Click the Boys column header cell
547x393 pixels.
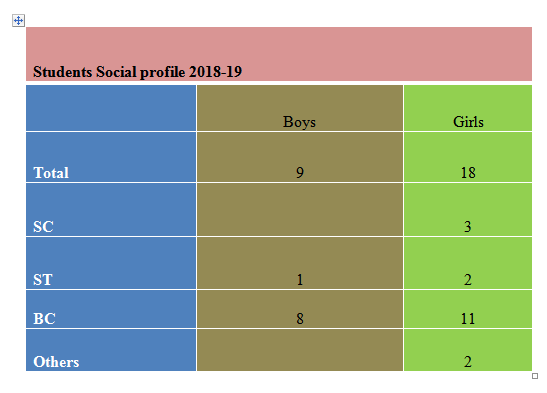pos(300,108)
